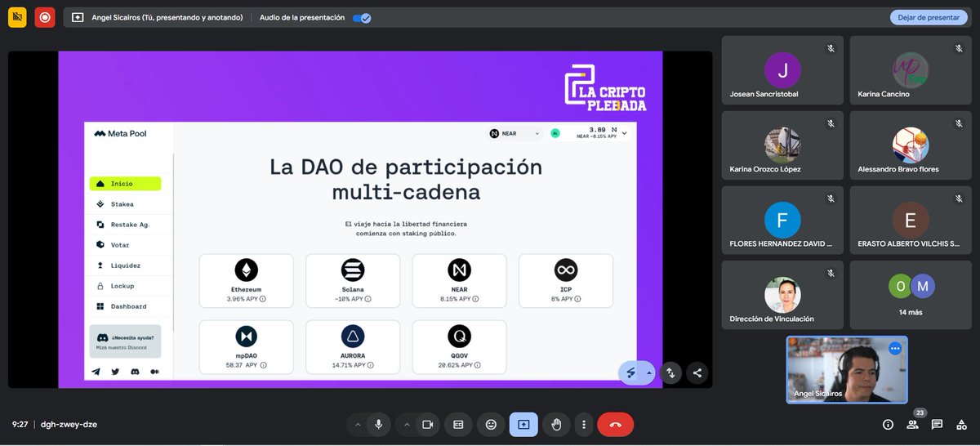Click the microphone button in the call bar
The image size is (980, 446).
click(378, 425)
